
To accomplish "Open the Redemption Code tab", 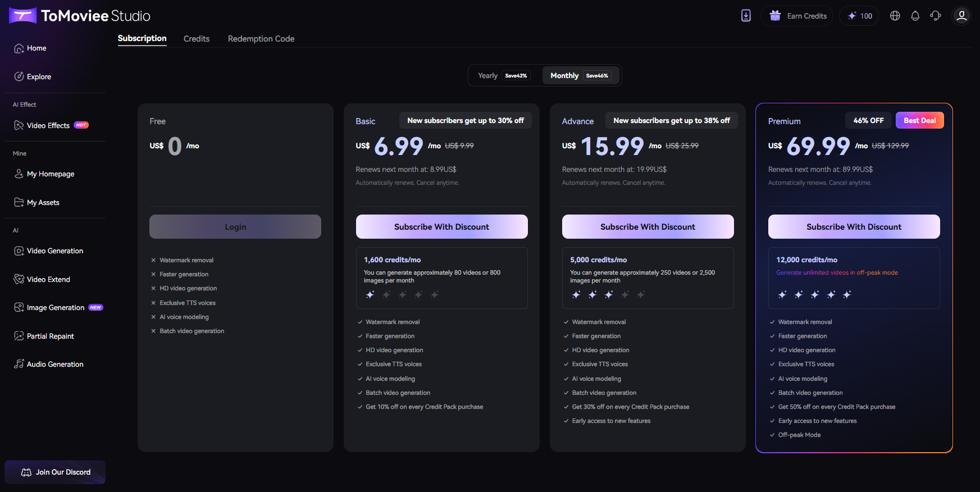I will click(261, 39).
